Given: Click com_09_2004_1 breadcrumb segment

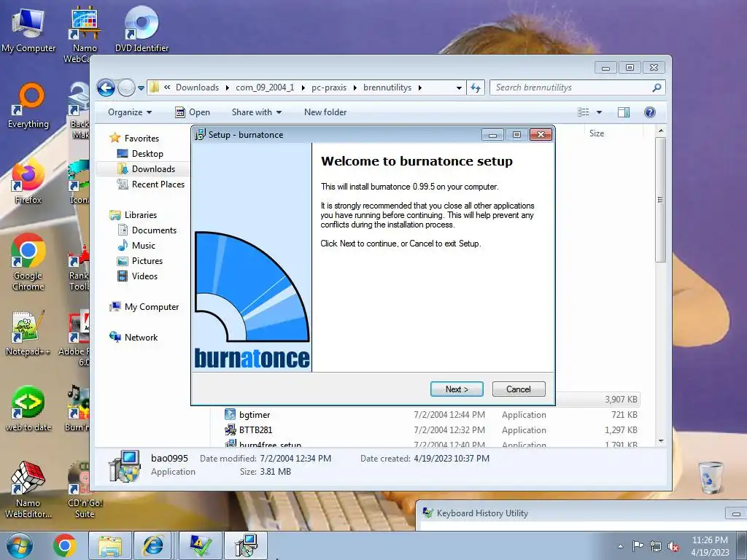Looking at the screenshot, I should (x=265, y=87).
